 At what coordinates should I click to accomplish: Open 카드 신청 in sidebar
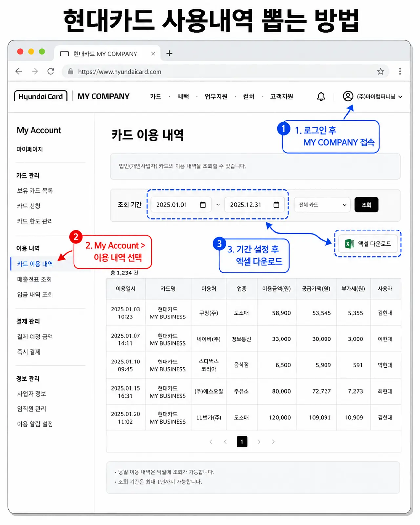29,206
